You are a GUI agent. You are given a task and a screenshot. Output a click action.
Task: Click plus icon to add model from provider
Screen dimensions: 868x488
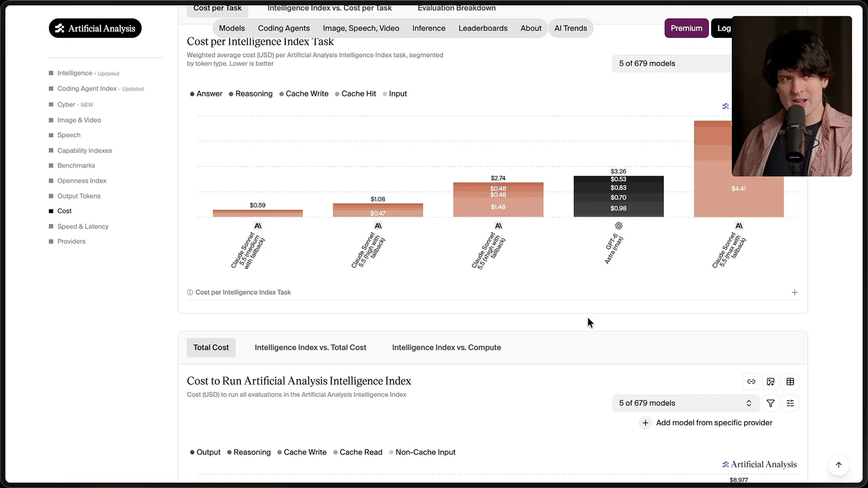click(645, 423)
